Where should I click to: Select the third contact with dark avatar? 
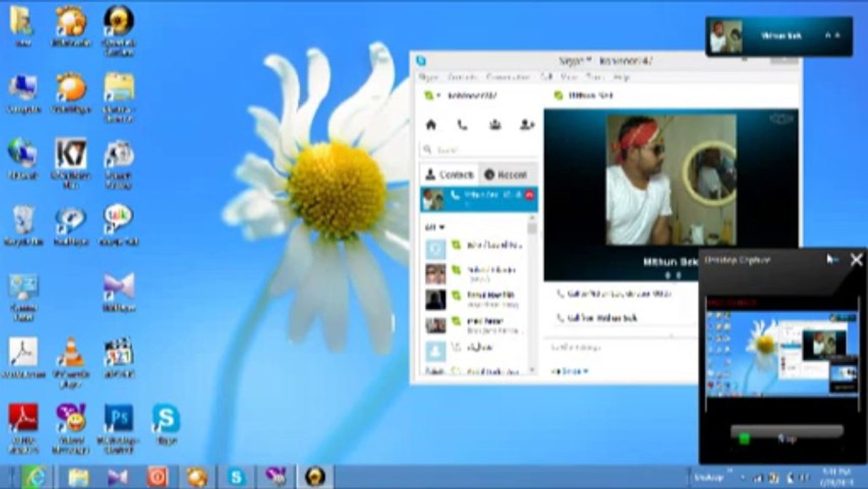475,299
